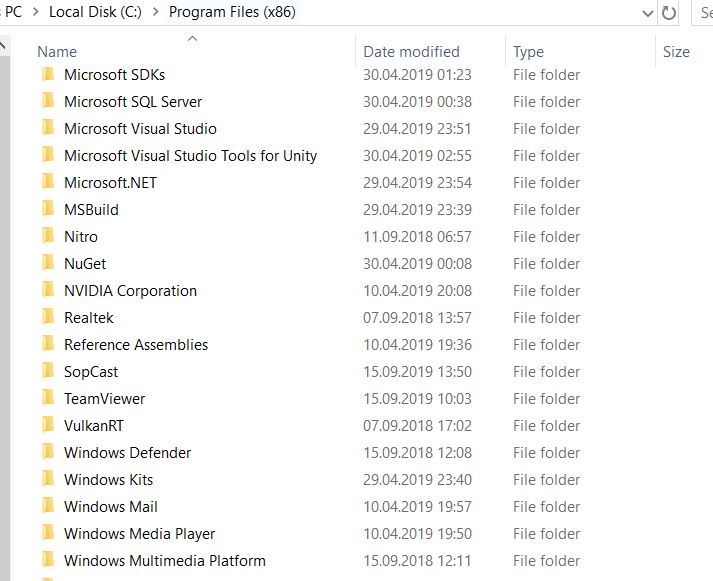Select the NuGet folder name
The height and width of the screenshot is (581, 713).
point(85,263)
